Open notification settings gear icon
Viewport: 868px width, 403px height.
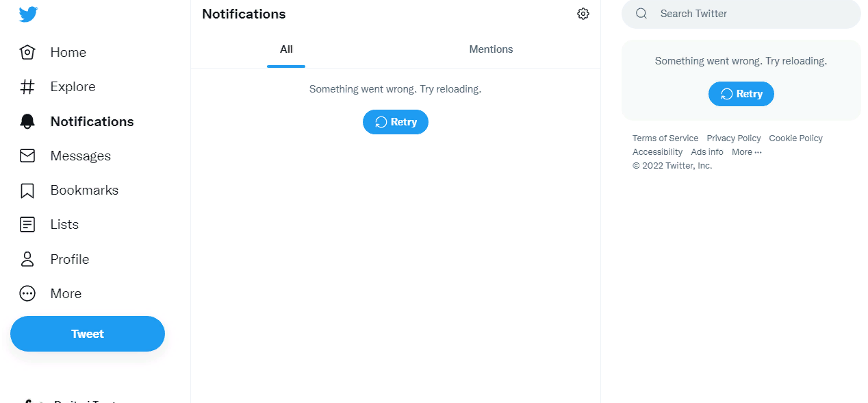(x=583, y=14)
